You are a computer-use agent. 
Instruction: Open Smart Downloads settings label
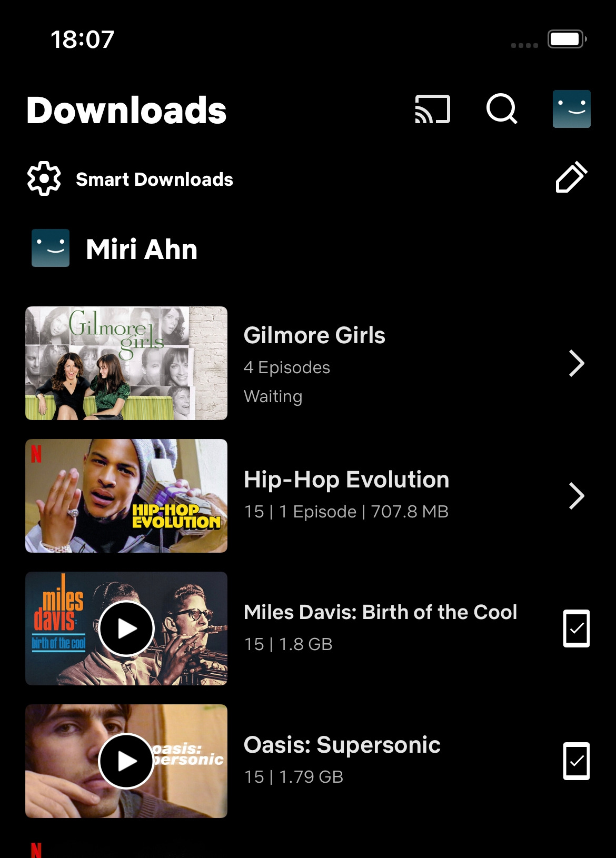(x=154, y=179)
